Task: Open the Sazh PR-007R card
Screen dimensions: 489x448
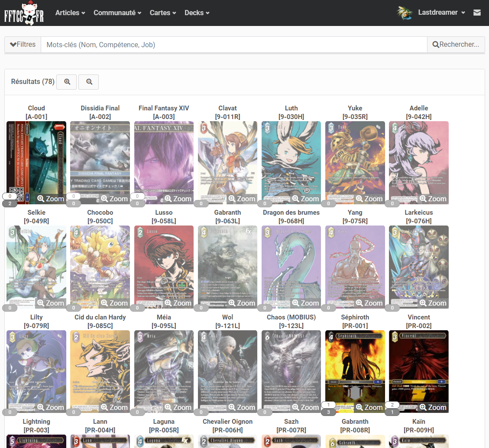Action: point(291,441)
